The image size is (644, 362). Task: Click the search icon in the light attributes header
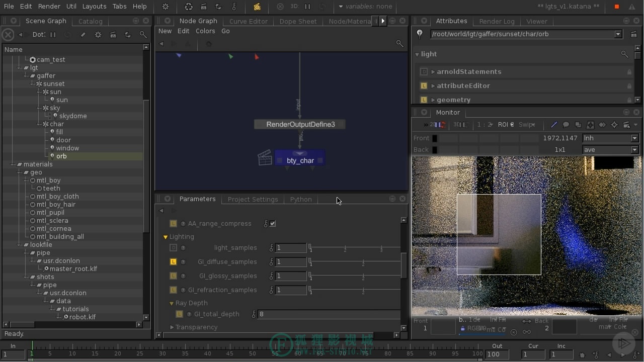coord(624,54)
